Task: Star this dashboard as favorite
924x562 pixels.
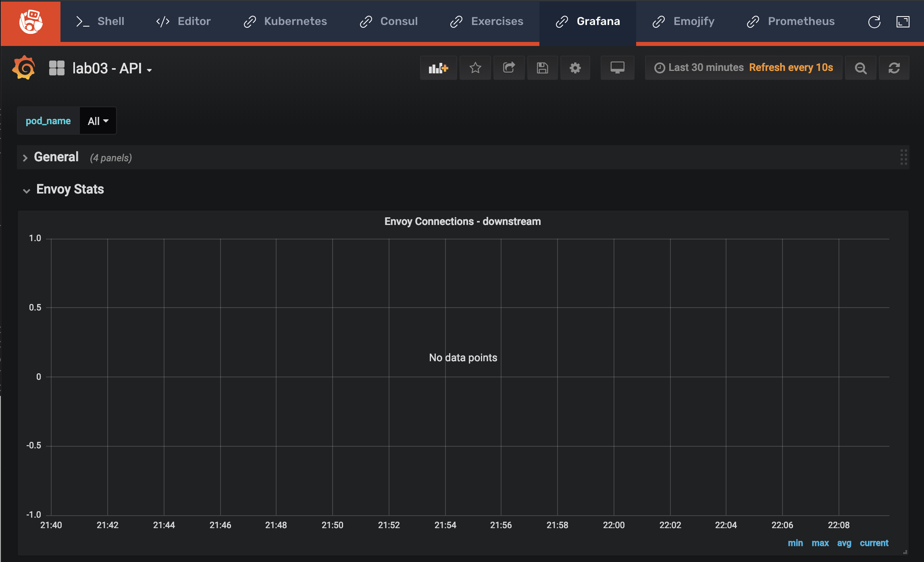Action: pyautogui.click(x=475, y=68)
